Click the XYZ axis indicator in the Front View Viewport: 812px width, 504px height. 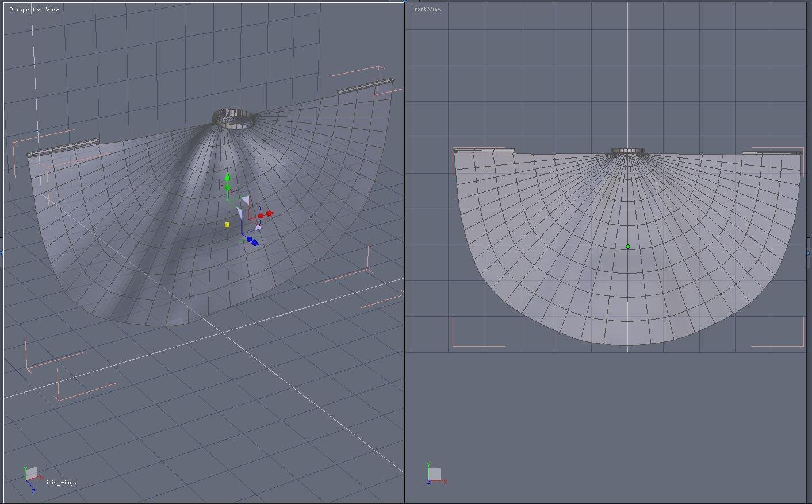pos(436,474)
